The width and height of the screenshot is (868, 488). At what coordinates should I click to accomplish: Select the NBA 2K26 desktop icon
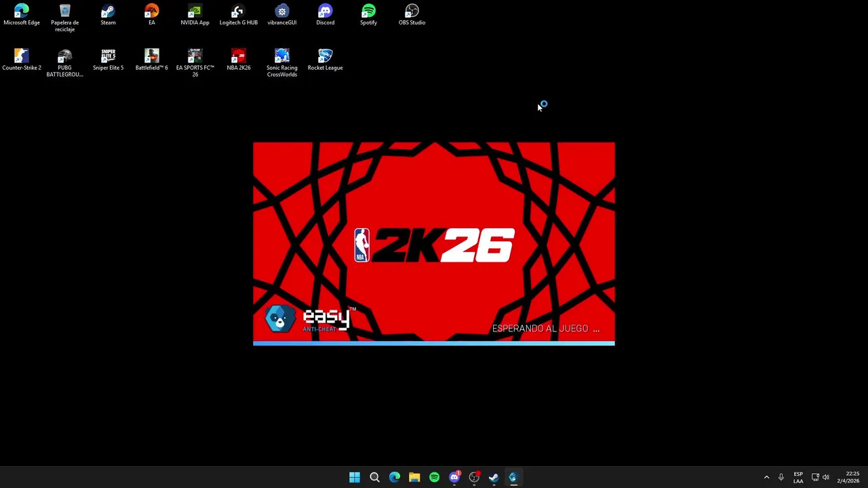pos(238,60)
